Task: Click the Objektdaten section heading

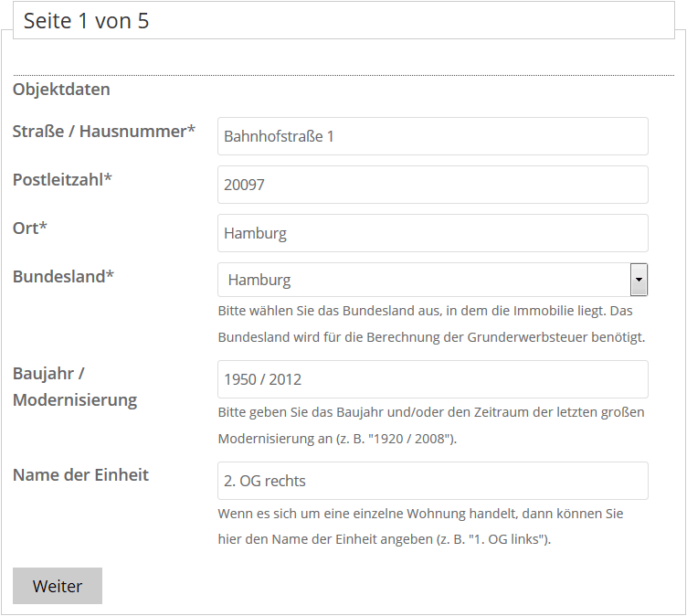Action: [61, 90]
